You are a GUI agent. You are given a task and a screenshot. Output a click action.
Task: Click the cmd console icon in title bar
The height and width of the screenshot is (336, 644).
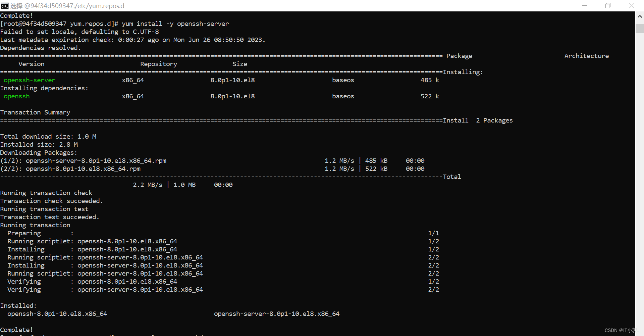[4, 6]
